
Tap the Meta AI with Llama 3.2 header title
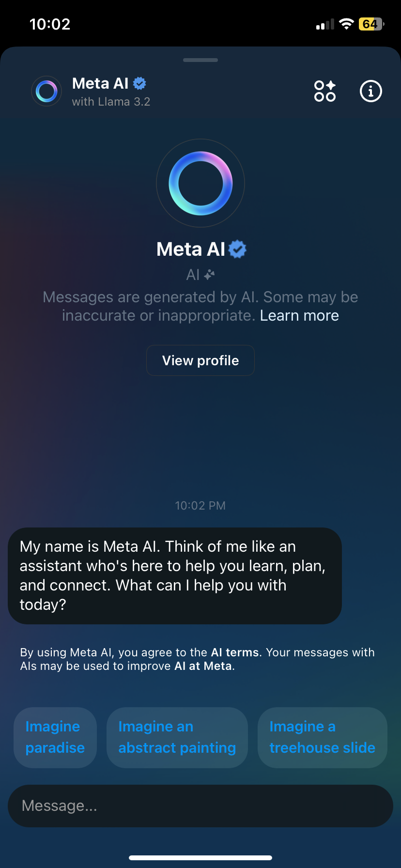click(111, 92)
